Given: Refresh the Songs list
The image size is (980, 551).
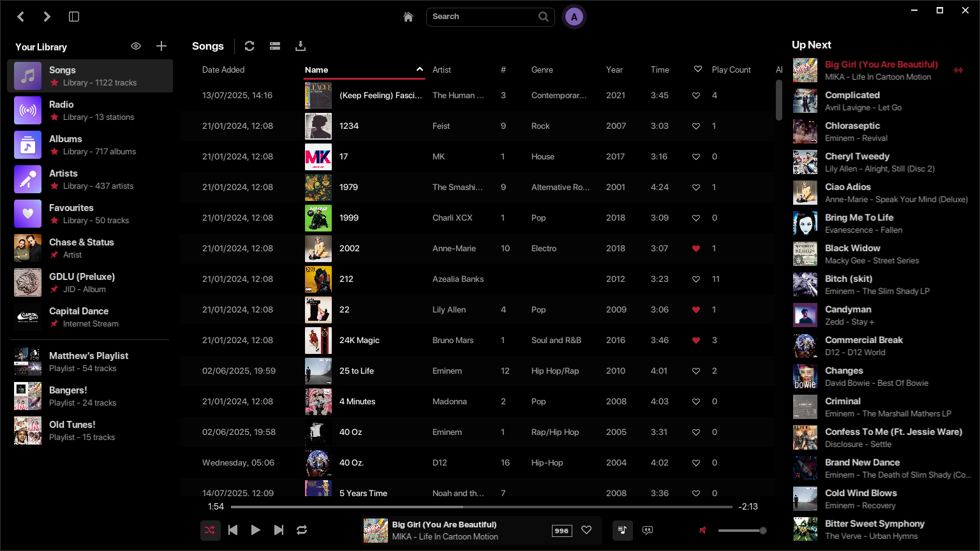Looking at the screenshot, I should (249, 46).
